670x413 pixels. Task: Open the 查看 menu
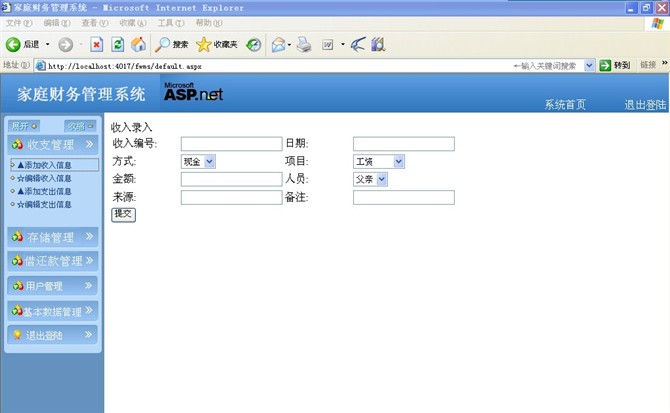pos(95,23)
